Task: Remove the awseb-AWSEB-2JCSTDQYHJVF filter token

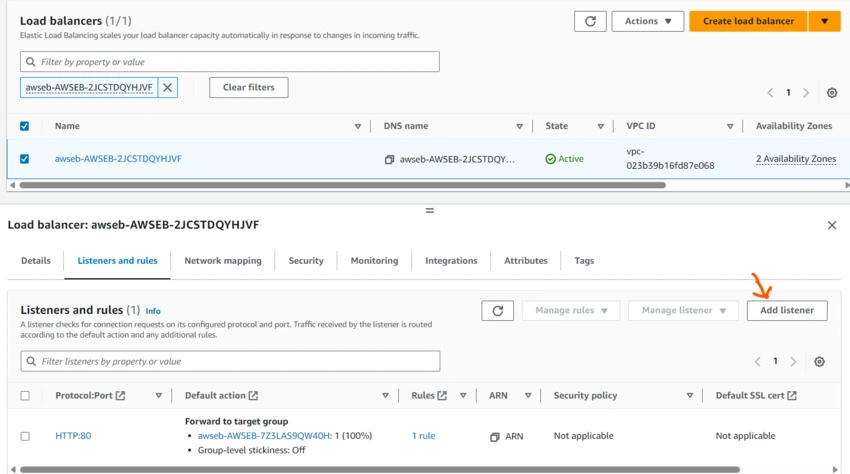Action: point(168,87)
